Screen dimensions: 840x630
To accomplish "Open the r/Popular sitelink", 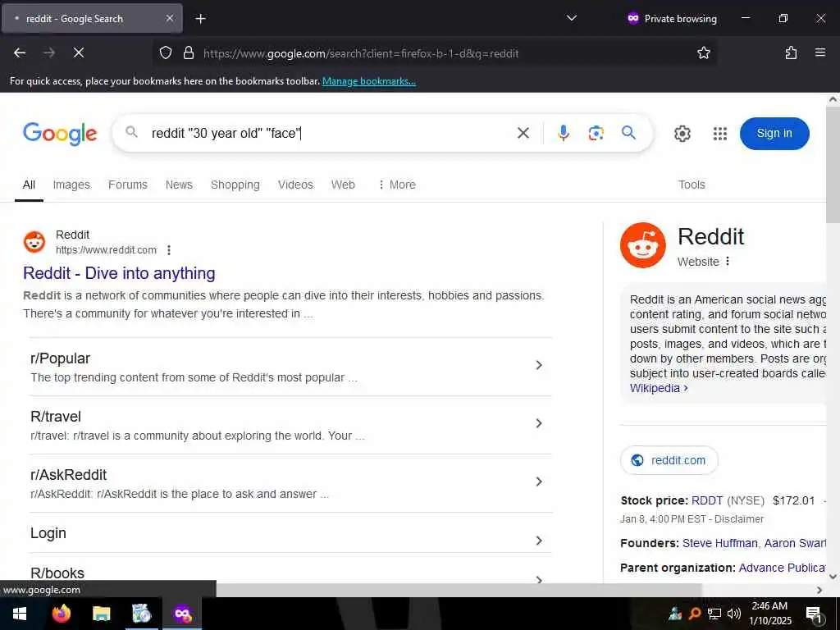I will (x=61, y=358).
